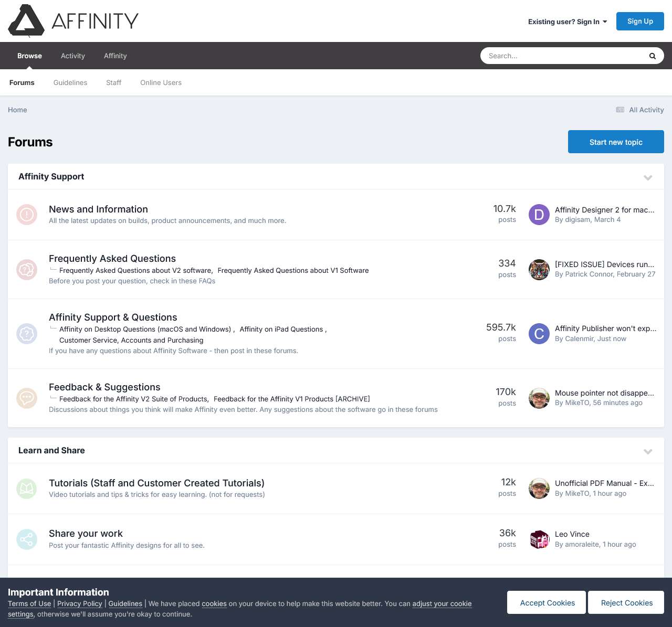Click the Affinity Support & Questions forum icon
672x627 pixels.
point(27,334)
